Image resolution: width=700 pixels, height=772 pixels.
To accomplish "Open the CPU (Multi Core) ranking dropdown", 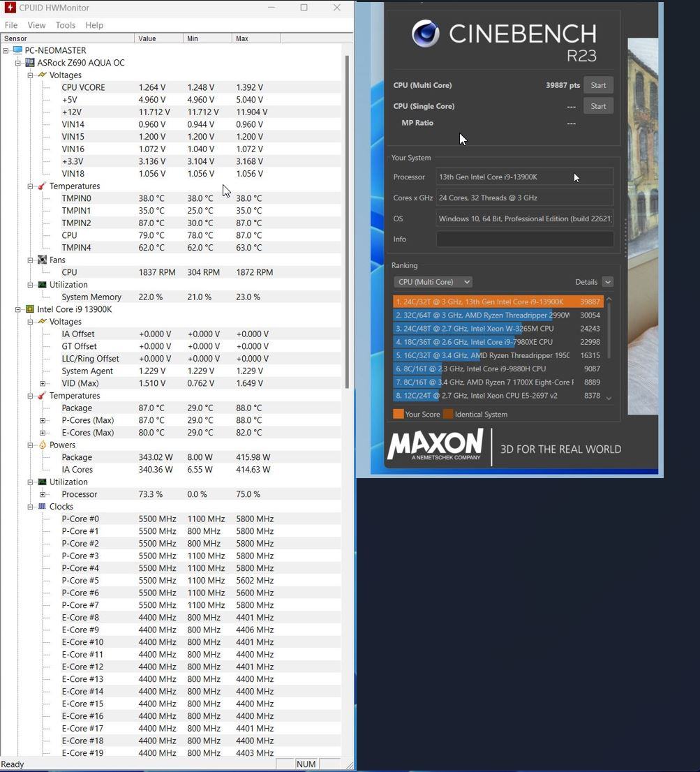I will click(433, 282).
